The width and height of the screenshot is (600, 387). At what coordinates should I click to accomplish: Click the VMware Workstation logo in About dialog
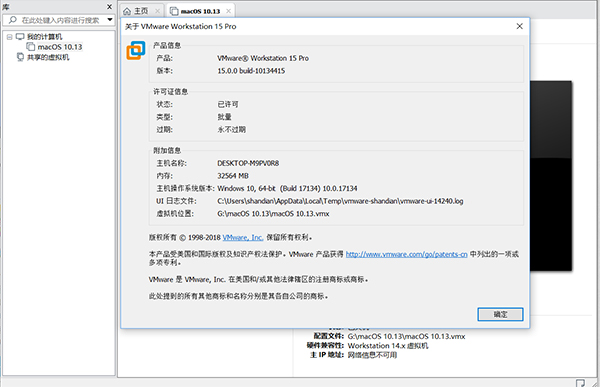136,50
